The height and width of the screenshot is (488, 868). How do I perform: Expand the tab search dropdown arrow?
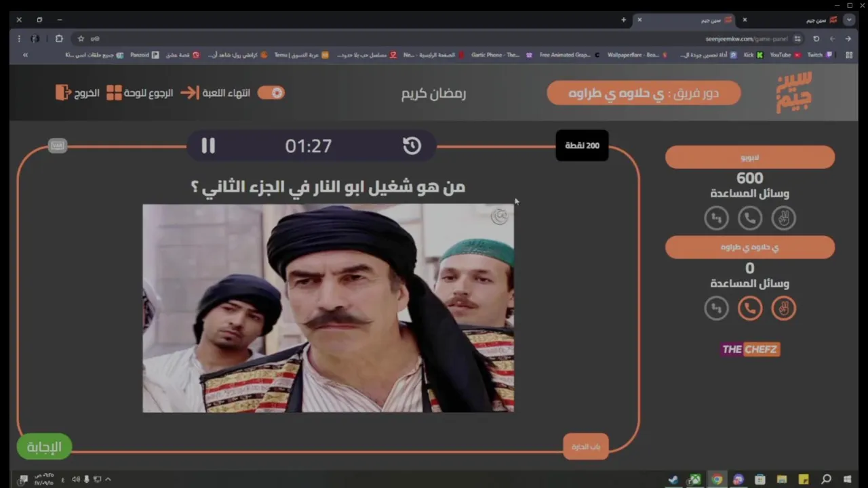[848, 20]
